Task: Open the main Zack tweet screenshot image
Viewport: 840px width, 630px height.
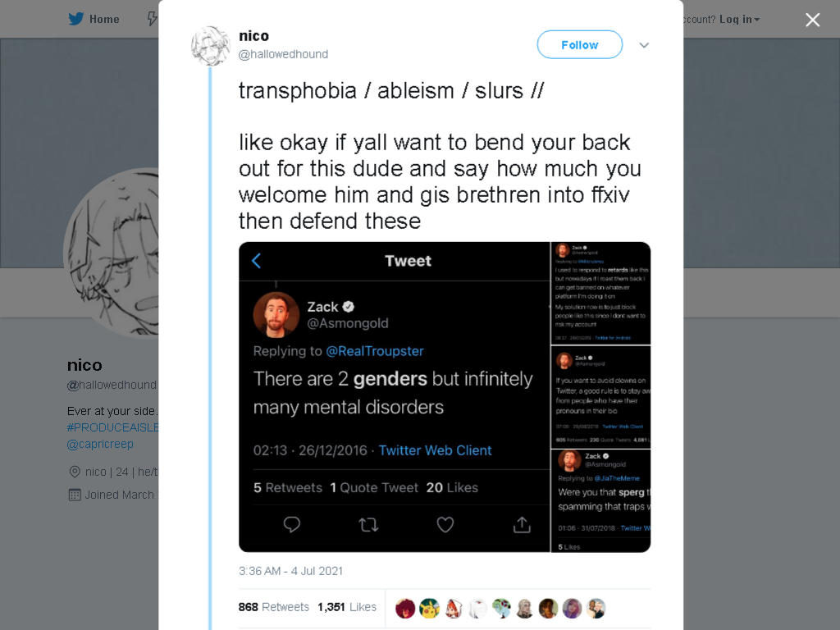Action: pyautogui.click(x=395, y=397)
